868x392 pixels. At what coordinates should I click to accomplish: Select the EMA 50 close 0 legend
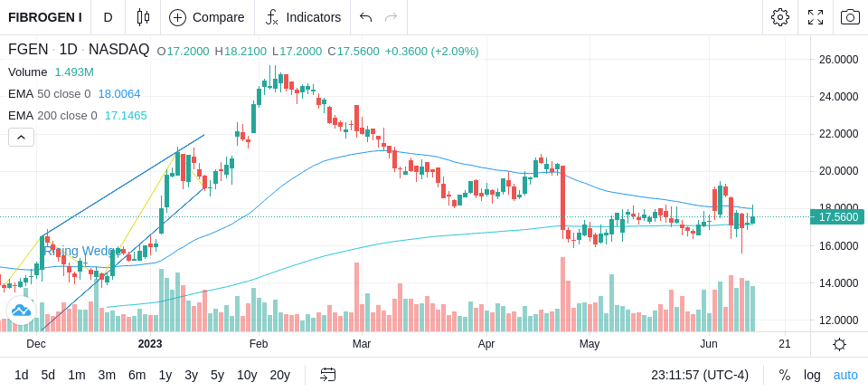[49, 94]
